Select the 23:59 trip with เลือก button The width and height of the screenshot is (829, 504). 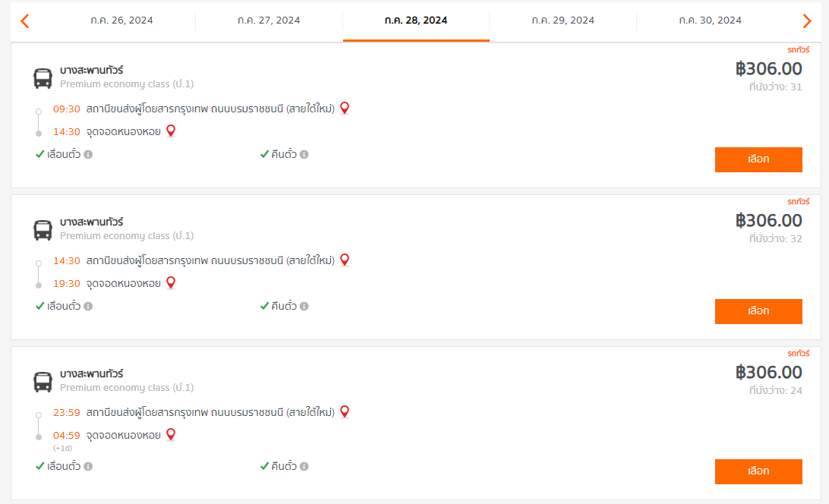pos(758,471)
